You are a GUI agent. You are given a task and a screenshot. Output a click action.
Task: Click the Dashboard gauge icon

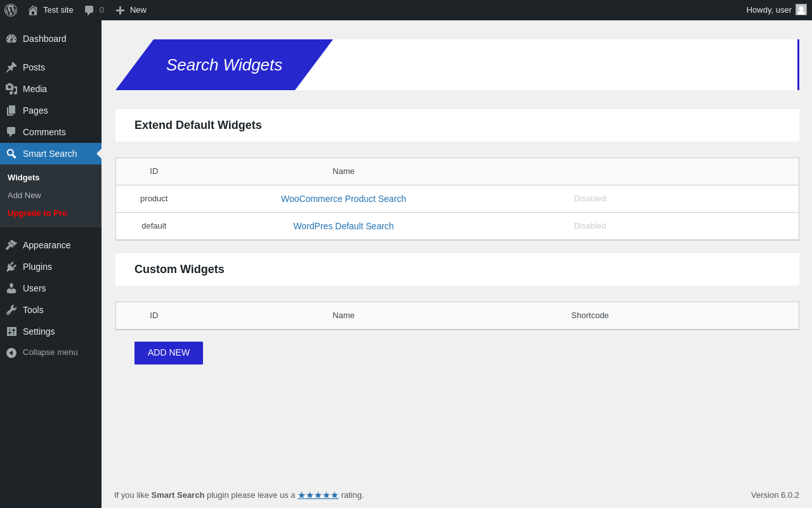coord(11,39)
